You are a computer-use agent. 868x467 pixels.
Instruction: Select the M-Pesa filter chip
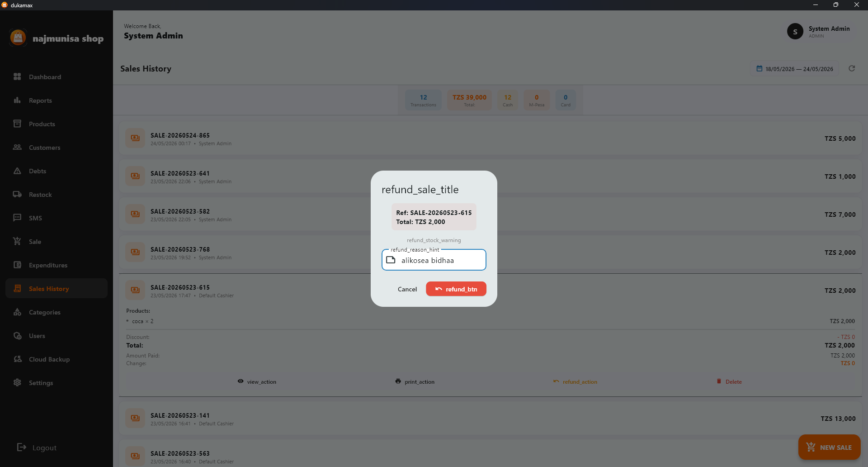[537, 100]
